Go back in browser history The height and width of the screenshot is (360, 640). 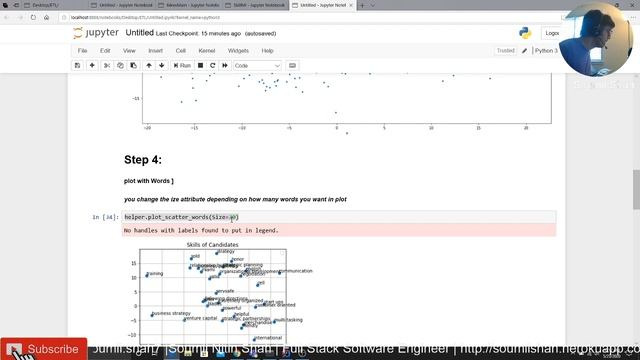pyautogui.click(x=6, y=18)
